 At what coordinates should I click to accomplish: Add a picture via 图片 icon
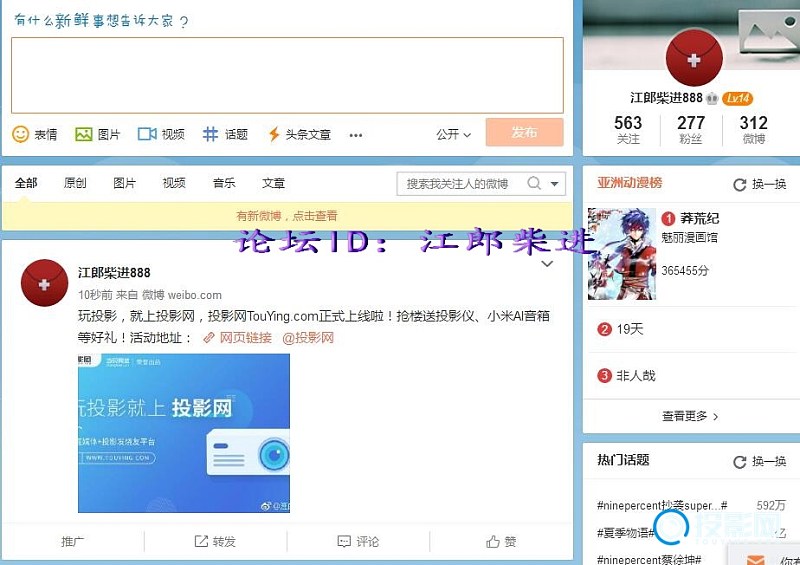[x=84, y=134]
